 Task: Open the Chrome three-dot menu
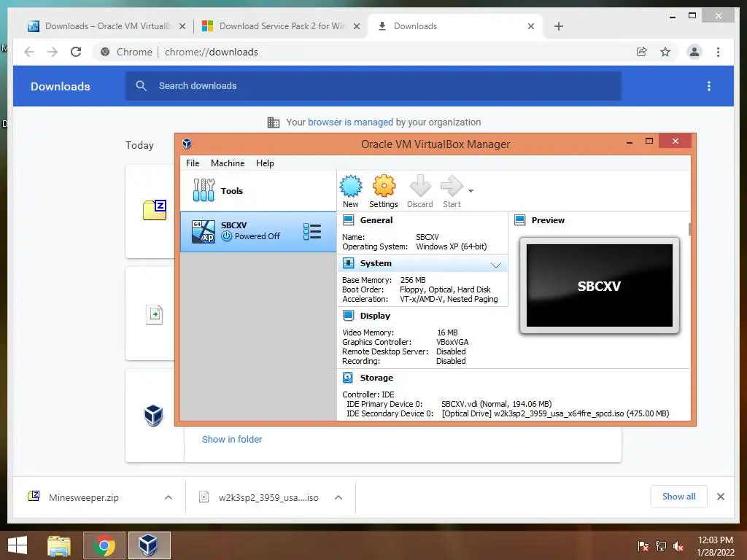click(718, 52)
